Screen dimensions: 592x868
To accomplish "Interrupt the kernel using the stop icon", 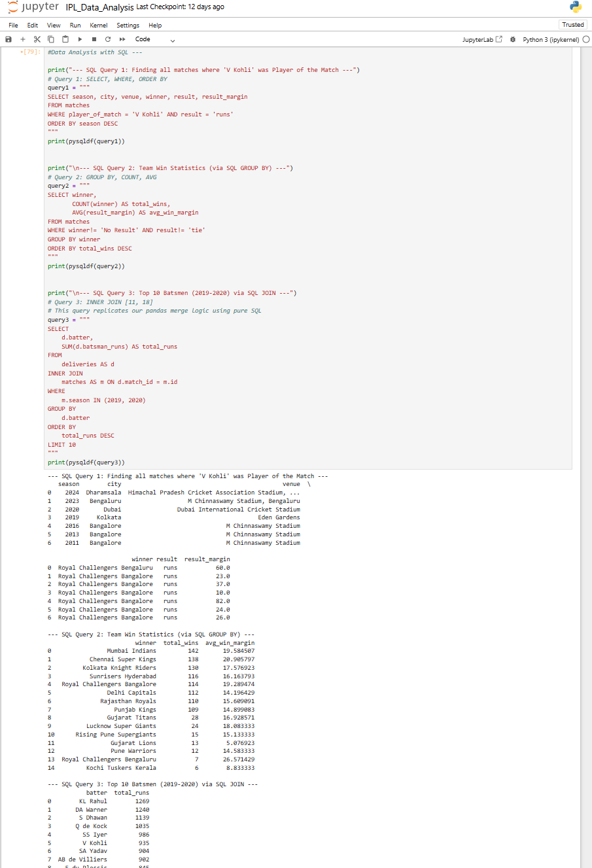I will (94, 39).
